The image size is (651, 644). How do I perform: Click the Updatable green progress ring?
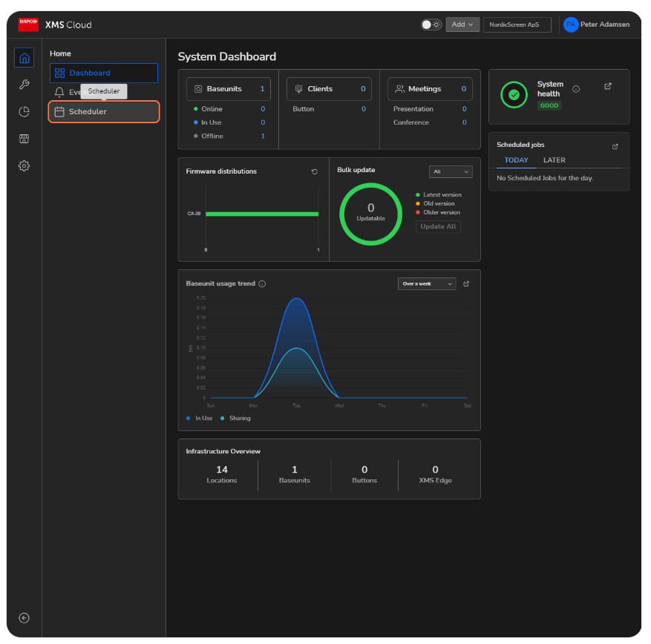pos(370,214)
